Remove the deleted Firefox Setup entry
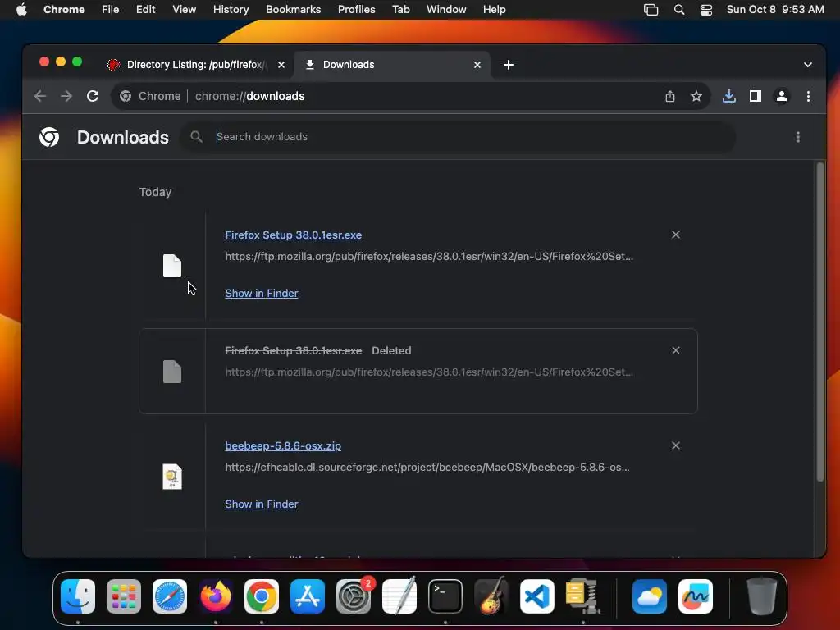 click(x=676, y=350)
